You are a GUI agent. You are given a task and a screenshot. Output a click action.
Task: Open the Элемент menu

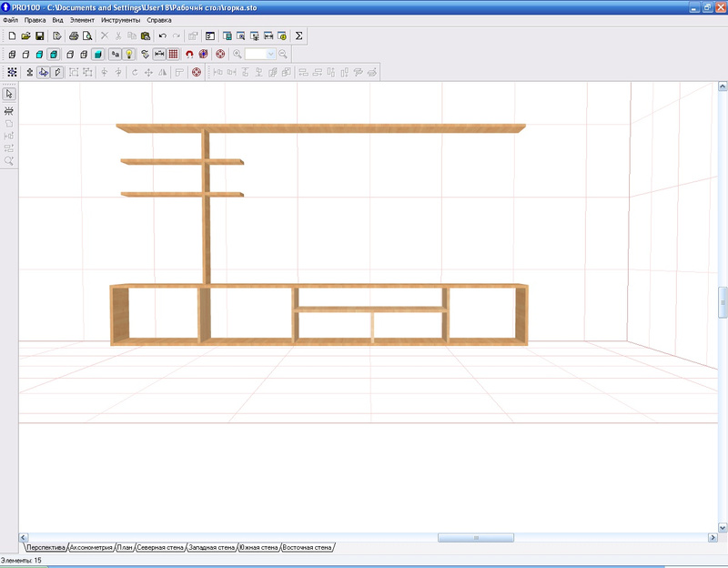tap(82, 19)
